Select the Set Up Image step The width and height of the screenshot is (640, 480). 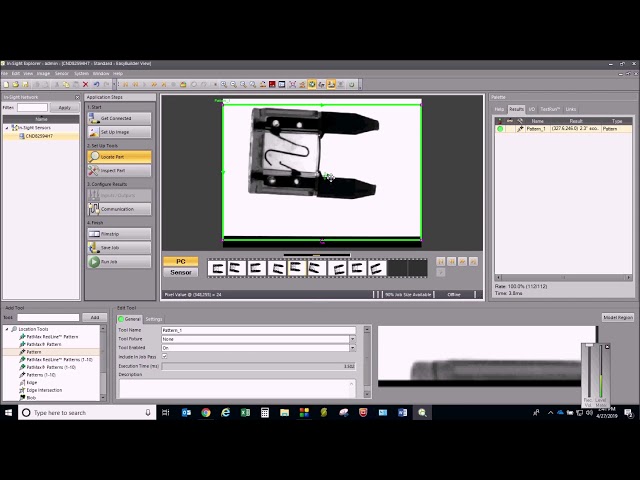tap(119, 132)
